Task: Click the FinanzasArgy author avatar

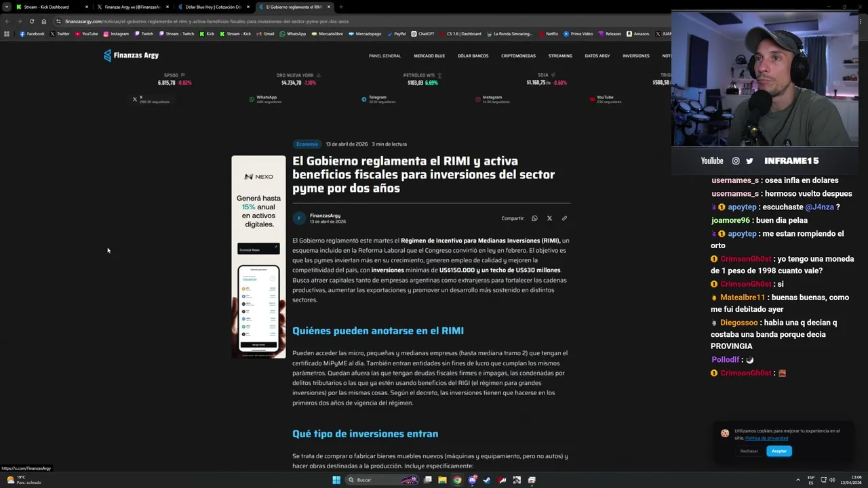Action: point(299,218)
